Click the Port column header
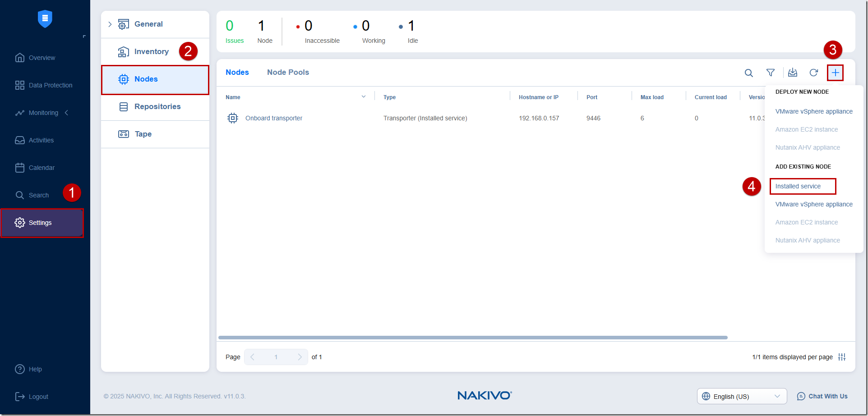Screen dimensions: 868x416 click(592, 97)
